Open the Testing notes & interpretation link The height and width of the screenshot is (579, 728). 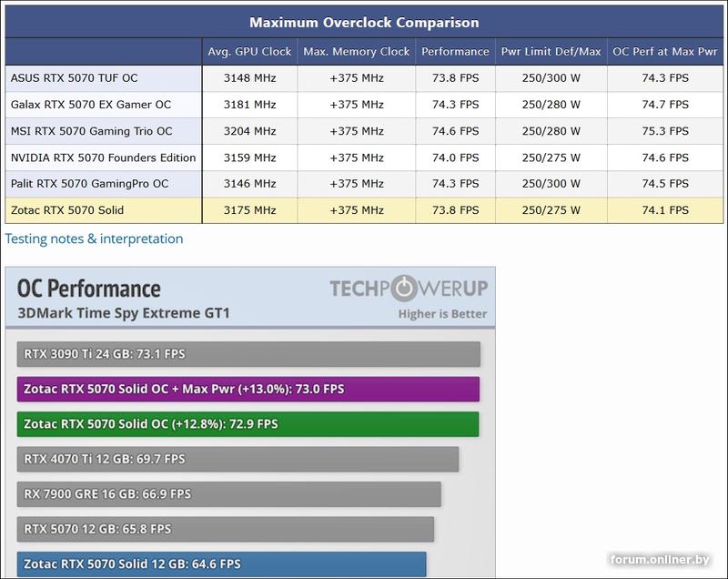[94, 239]
